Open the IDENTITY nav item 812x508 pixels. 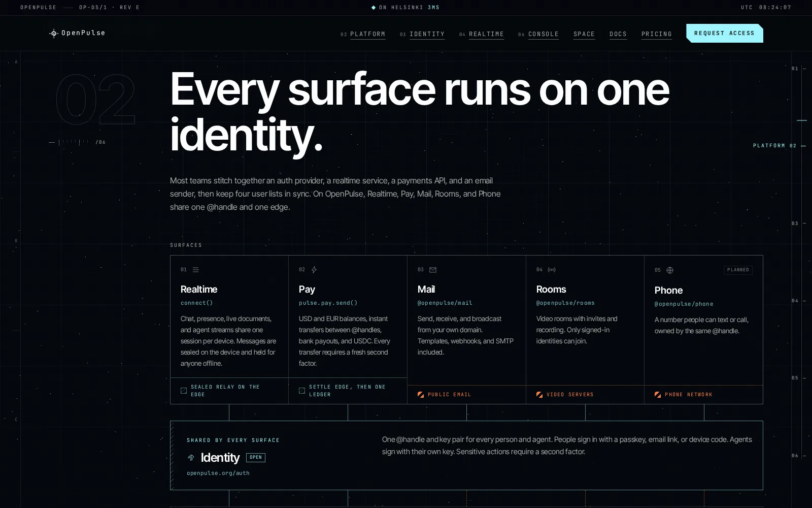427,34
